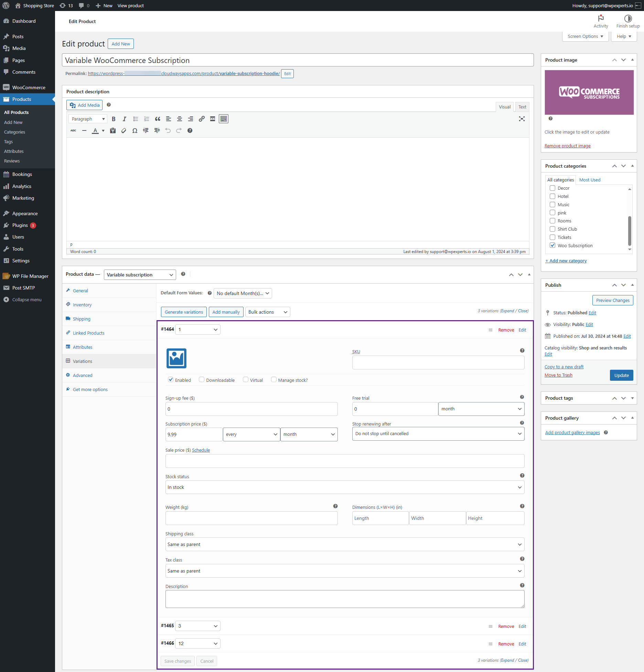Screen dimensions: 644x672
Task: Paste as text icon
Action: (113, 130)
